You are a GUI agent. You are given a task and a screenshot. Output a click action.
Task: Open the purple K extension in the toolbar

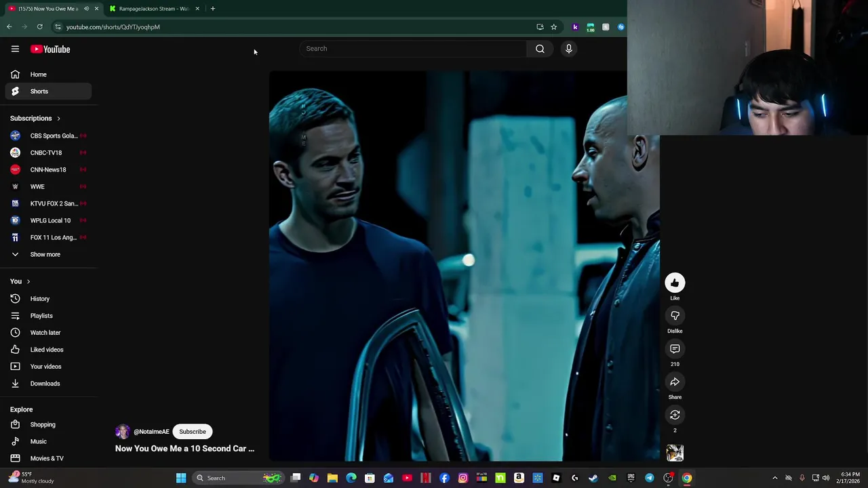point(575,27)
